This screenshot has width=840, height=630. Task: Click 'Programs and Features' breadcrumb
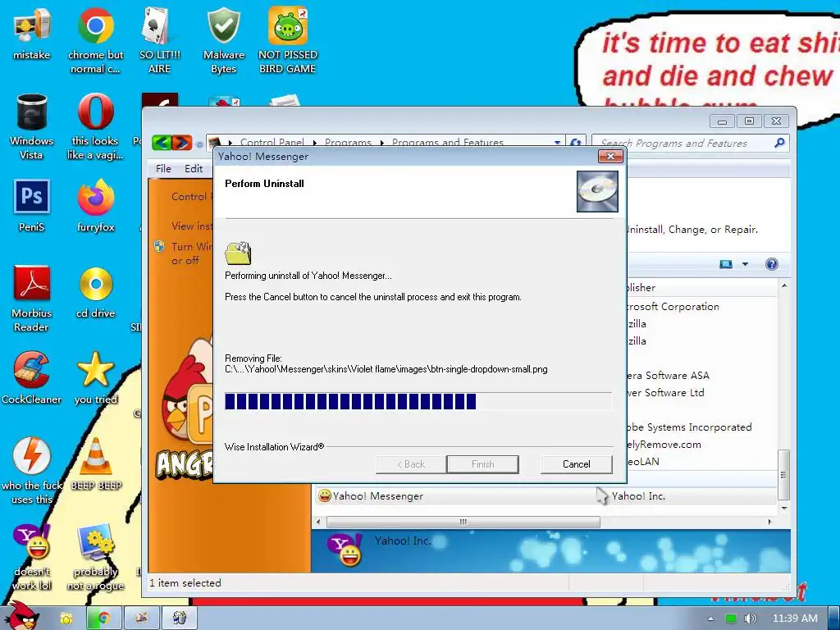(x=448, y=143)
